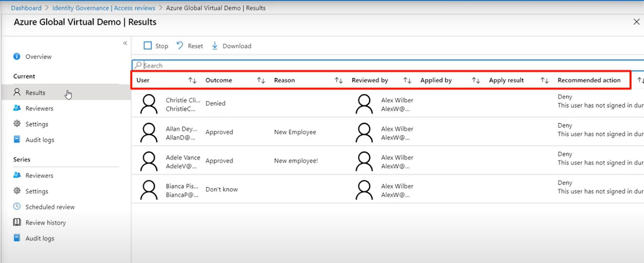Click the Outcome column header
This screenshot has height=263, width=644.
219,80
